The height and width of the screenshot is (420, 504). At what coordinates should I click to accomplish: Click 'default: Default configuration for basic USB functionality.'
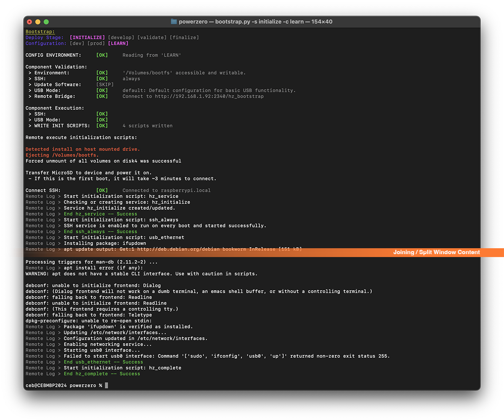click(209, 90)
